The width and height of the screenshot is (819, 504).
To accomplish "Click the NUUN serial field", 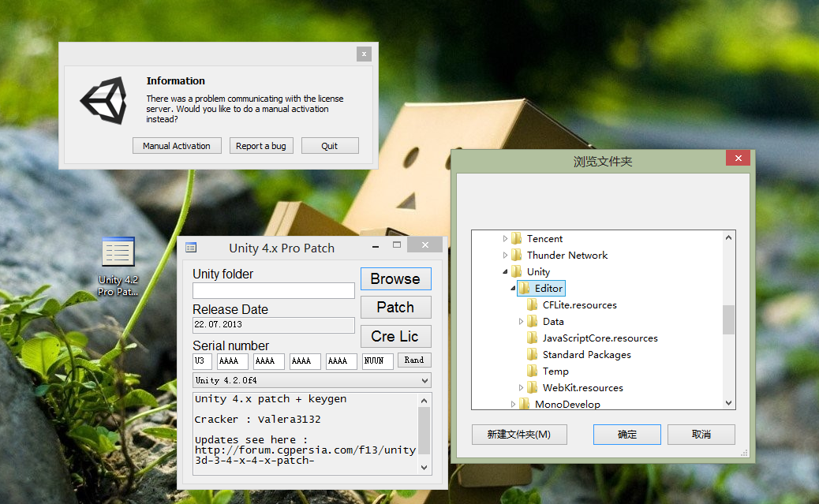I will point(378,361).
